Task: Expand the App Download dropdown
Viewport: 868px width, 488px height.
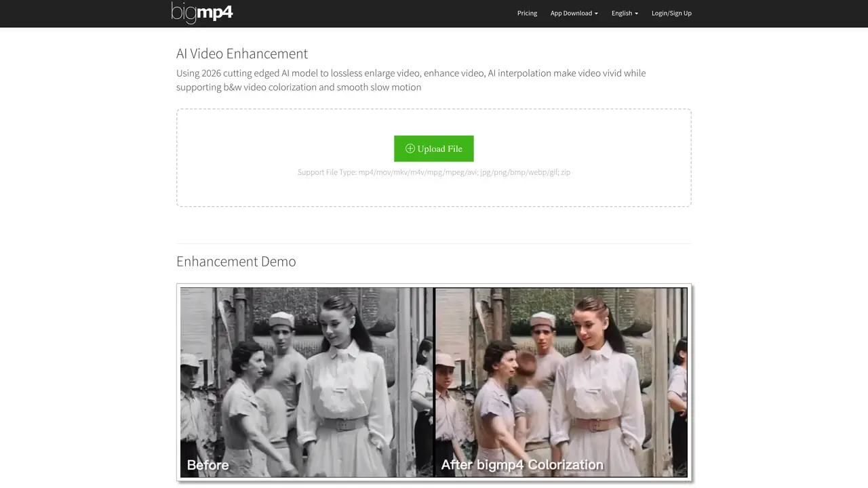Action: tap(574, 13)
